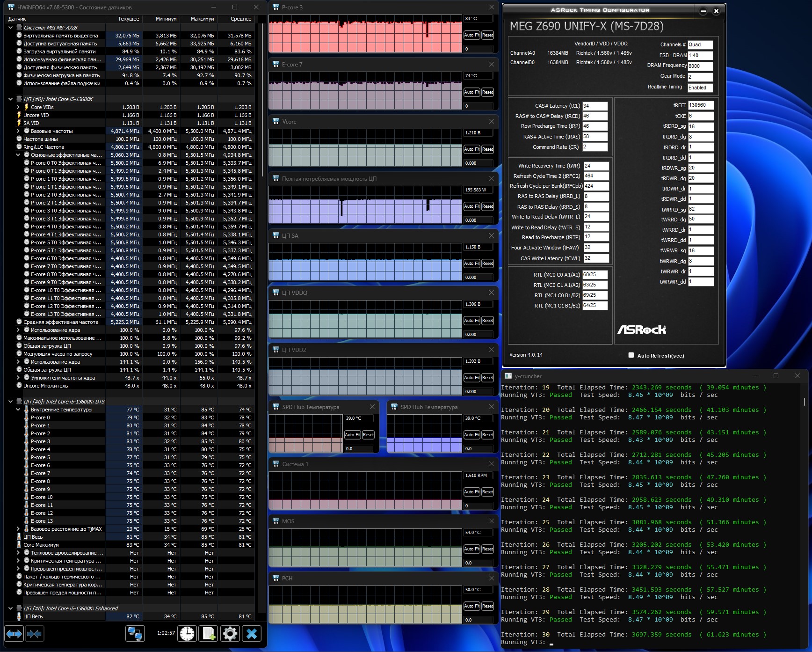Image resolution: width=812 pixels, height=652 pixels.
Task: Click Auto Fit in the P-core 3 graph
Action: click(471, 35)
